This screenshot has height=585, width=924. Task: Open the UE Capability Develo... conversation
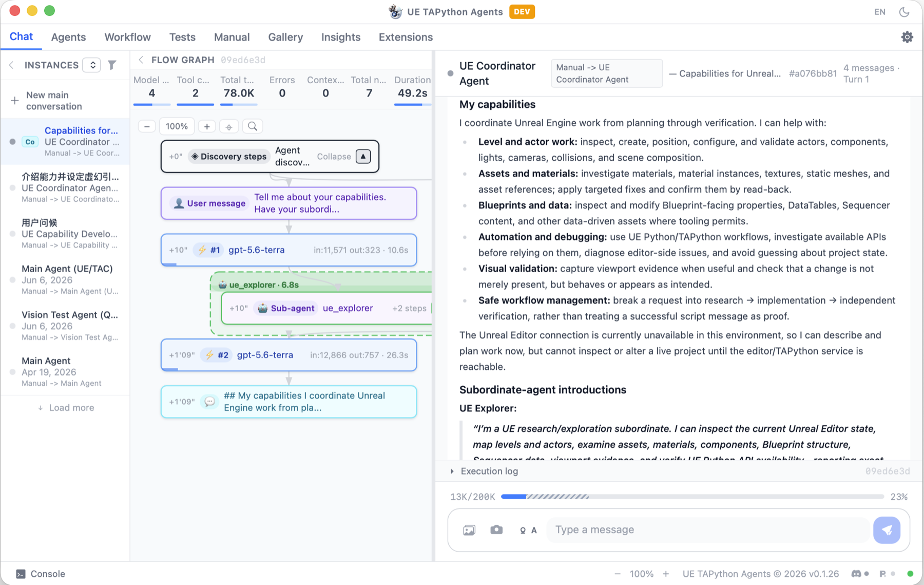click(x=65, y=234)
